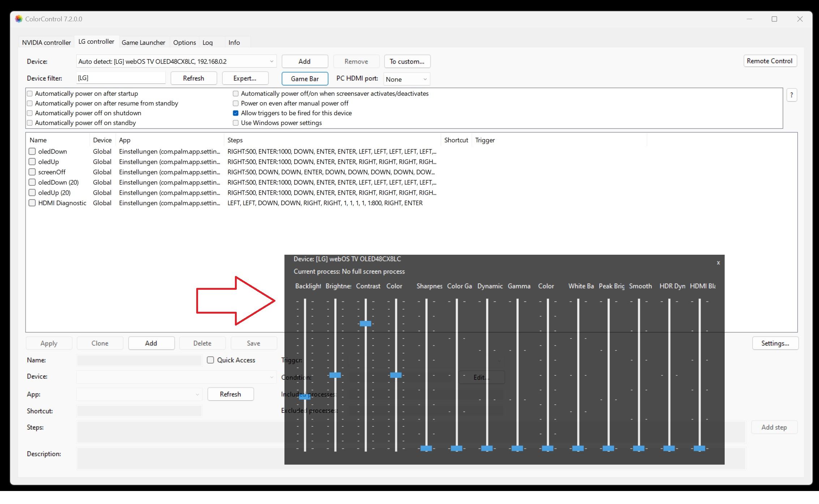Open the App dropdown in preset editor
The width and height of the screenshot is (819, 504).
point(139,394)
